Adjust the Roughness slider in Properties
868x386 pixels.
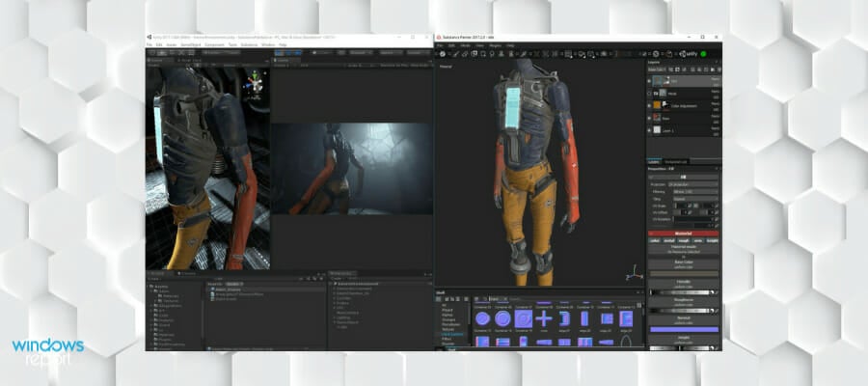(x=681, y=310)
